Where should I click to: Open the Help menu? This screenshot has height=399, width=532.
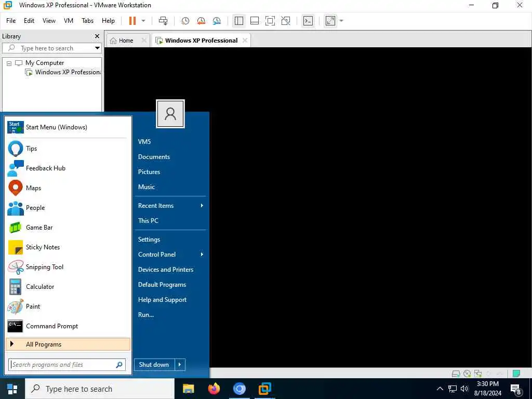108,21
